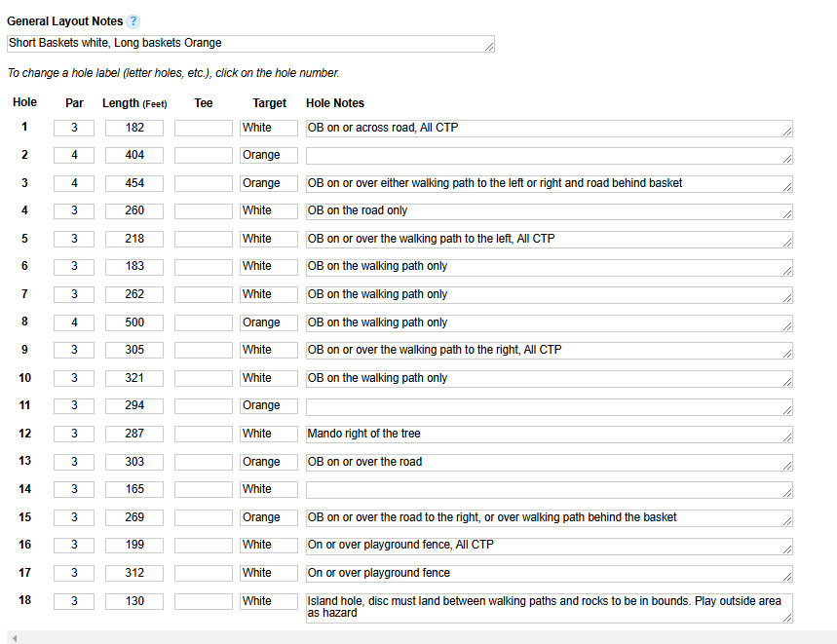Viewport: 837px width, 644px height.
Task: Click the Length field showing 454
Action: point(134,183)
